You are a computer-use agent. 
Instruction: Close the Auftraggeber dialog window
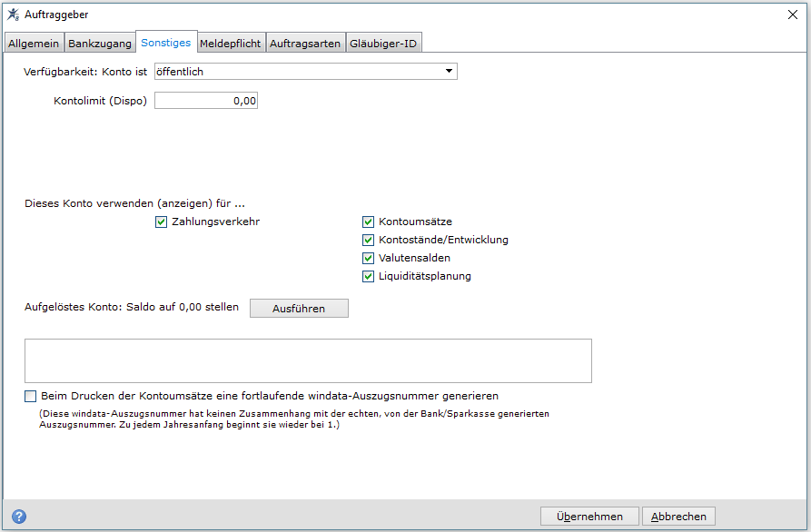click(x=792, y=15)
